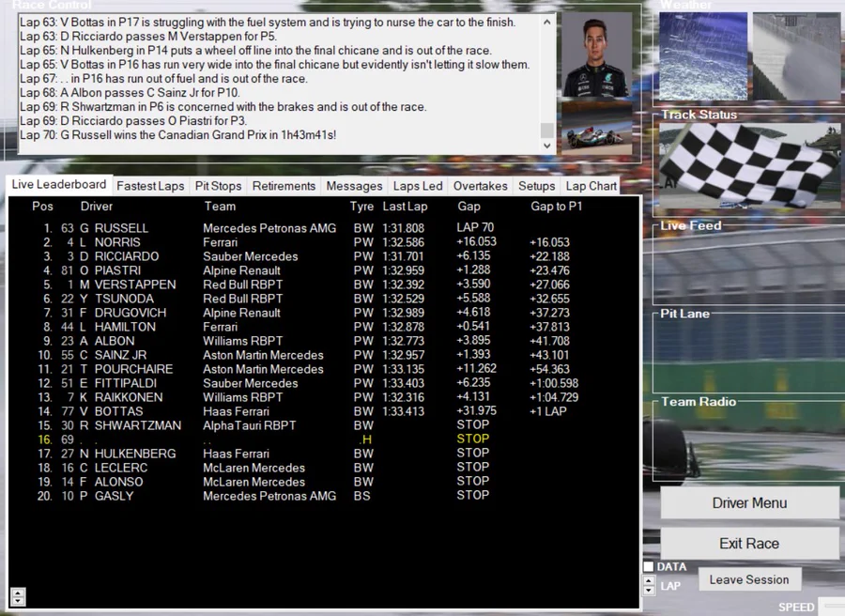Open the Driver Menu

(x=749, y=502)
